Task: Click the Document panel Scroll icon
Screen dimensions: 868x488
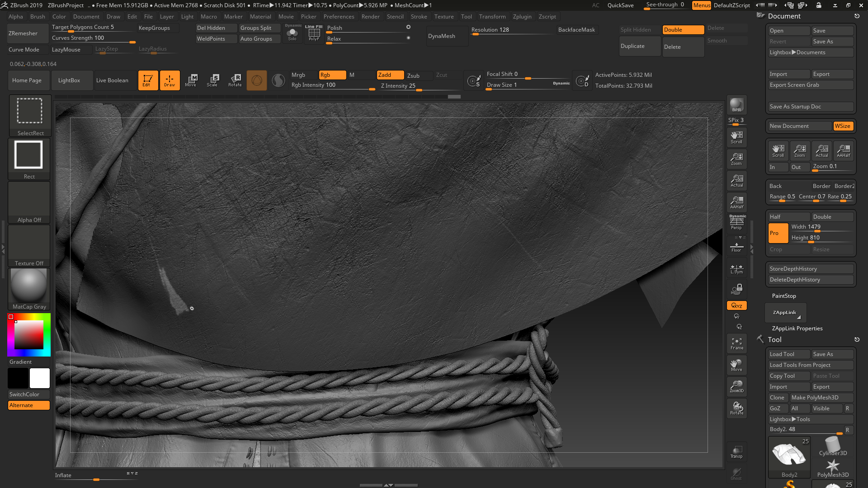Action: pyautogui.click(x=778, y=151)
